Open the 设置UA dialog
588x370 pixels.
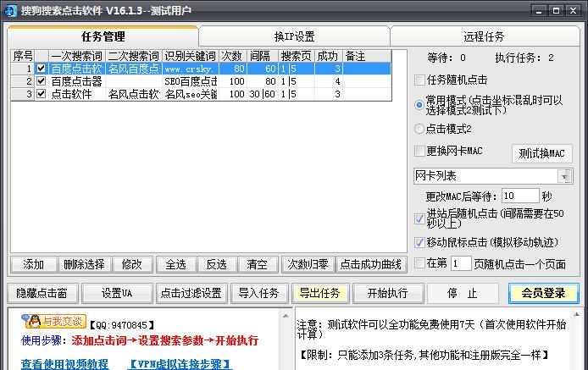click(117, 293)
